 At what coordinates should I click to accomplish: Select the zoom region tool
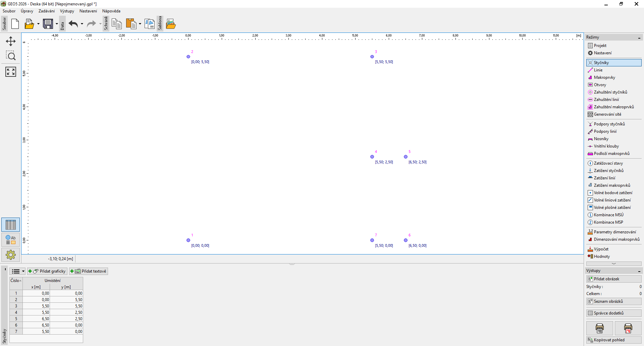[x=11, y=56]
